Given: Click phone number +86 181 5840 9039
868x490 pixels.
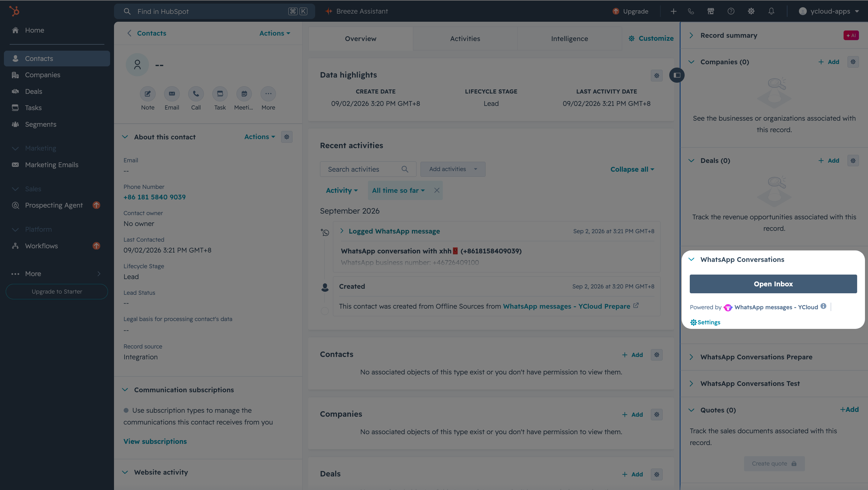Looking at the screenshot, I should point(155,197).
